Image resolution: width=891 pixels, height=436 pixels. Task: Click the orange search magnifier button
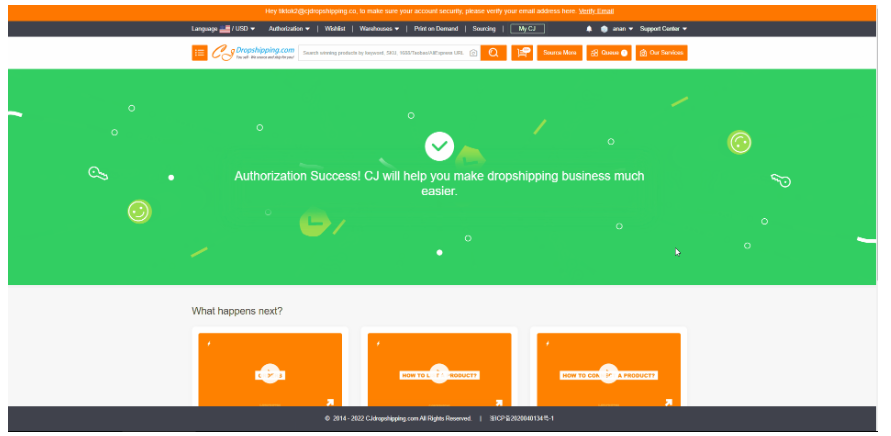pos(493,53)
